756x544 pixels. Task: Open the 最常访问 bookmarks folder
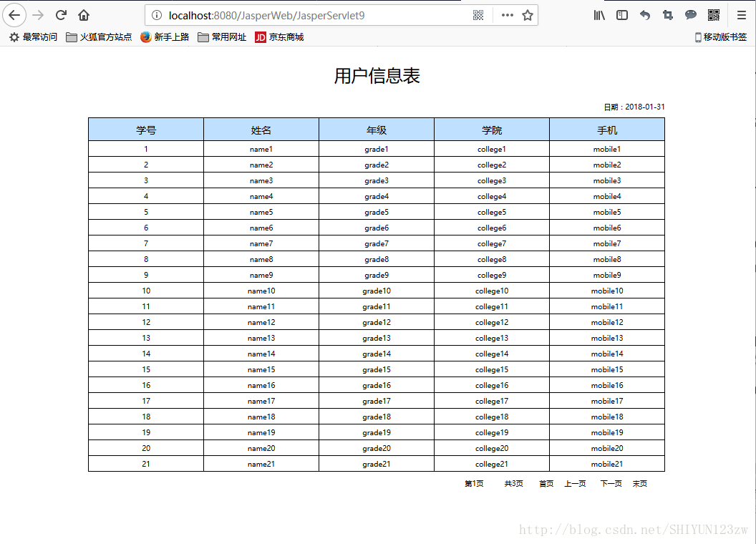click(x=33, y=37)
